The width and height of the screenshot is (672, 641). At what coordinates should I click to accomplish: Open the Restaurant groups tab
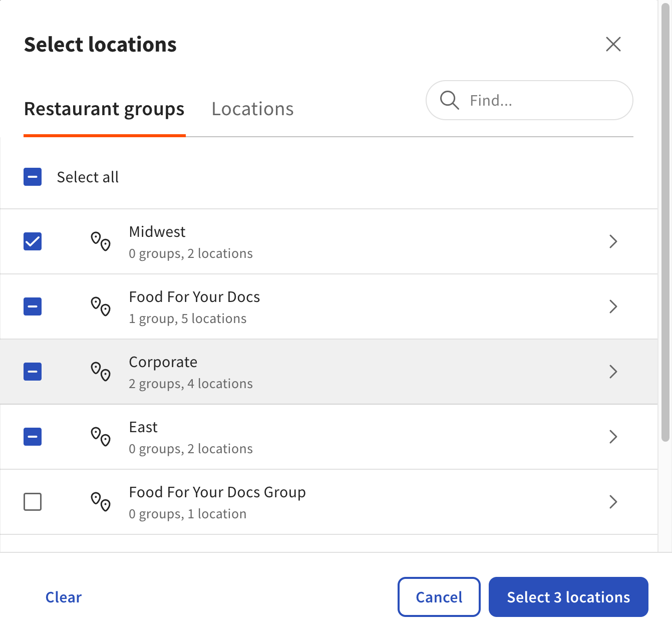click(x=104, y=109)
